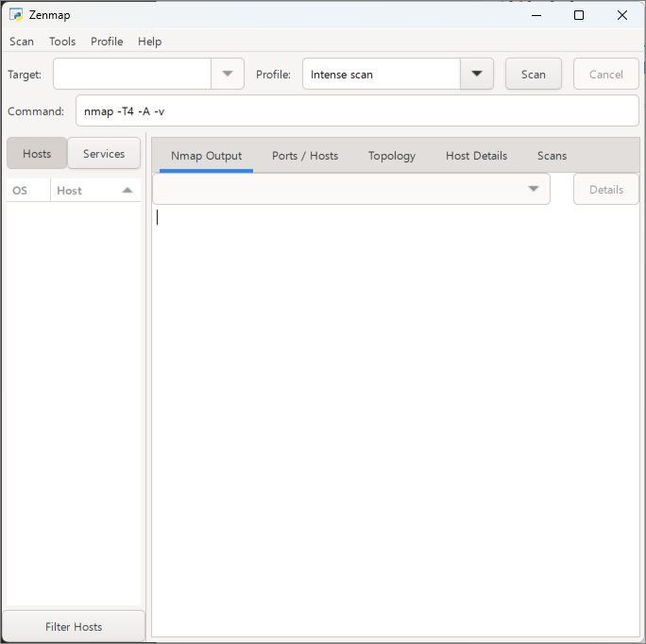Open the Host Details tab

coord(476,156)
